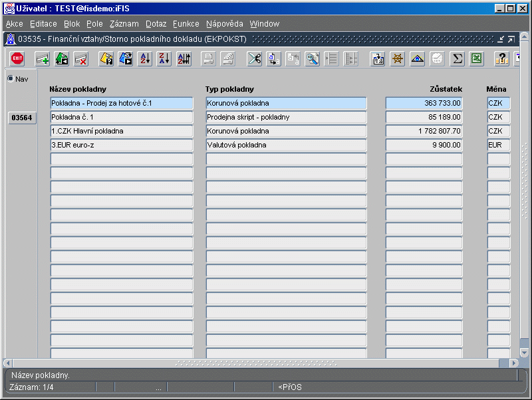Insert a new record via toolbar
Viewport: 532px width, 400px height.
(43, 58)
